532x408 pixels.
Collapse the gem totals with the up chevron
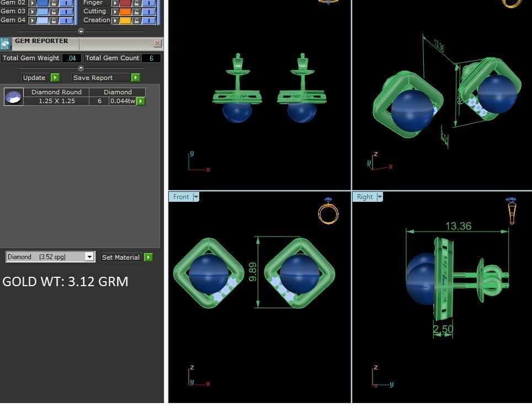[81, 67]
